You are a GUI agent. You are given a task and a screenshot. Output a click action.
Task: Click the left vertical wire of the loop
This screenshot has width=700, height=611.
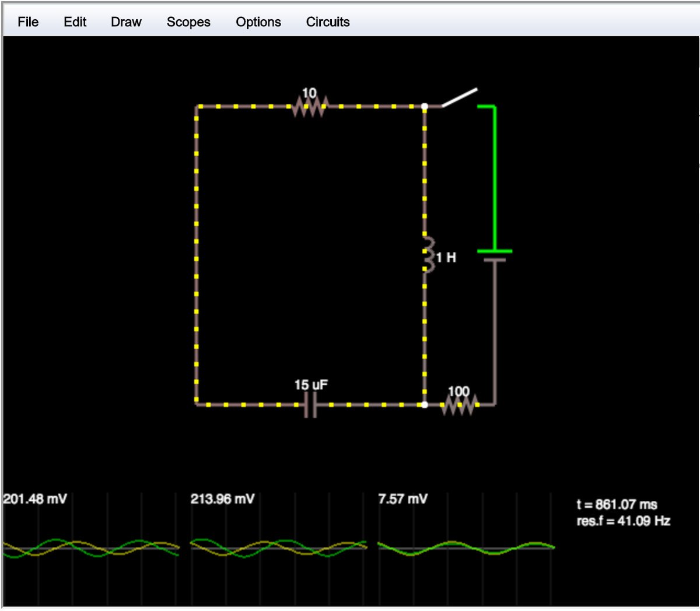pos(197,255)
